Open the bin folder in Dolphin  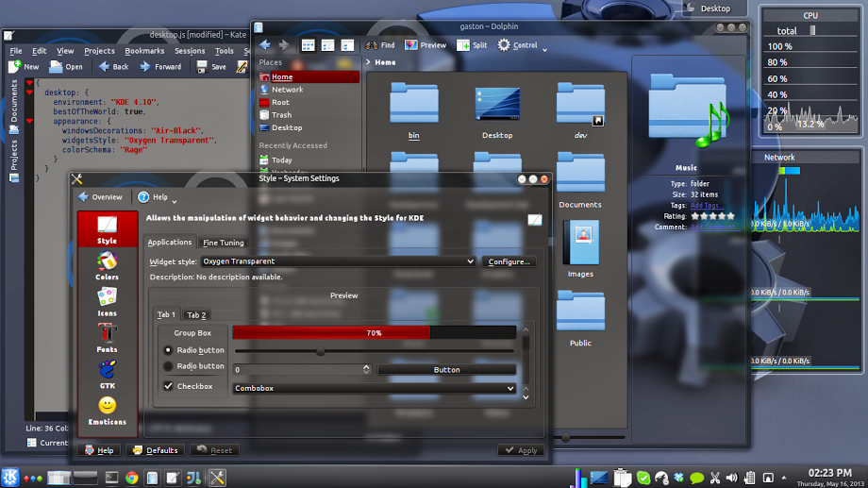tap(414, 110)
